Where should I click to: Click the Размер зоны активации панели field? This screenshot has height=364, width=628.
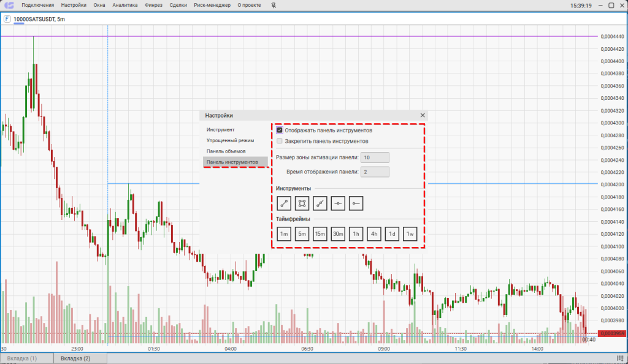tap(375, 157)
